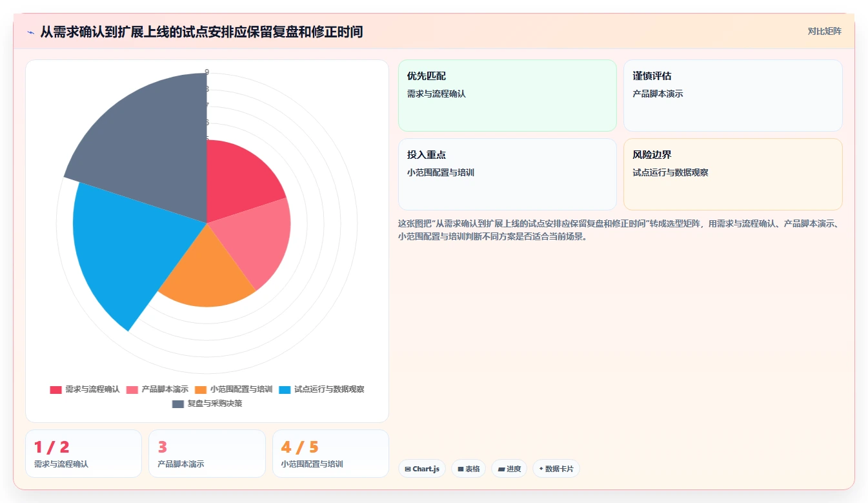Select the 1 / 2 需求与流程确认 stat card

pyautogui.click(x=83, y=453)
